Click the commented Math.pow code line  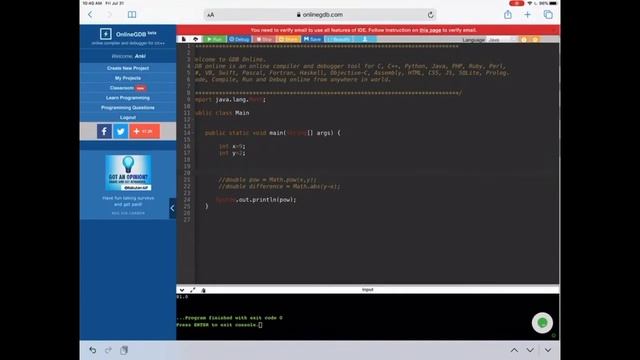tap(267, 180)
